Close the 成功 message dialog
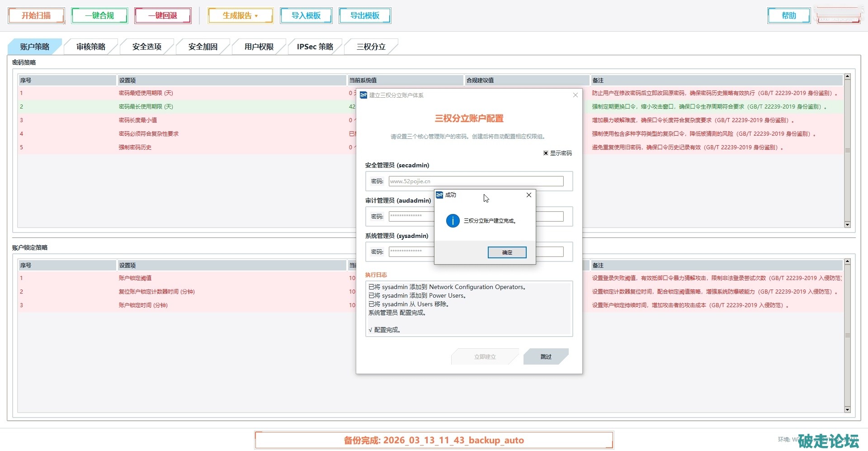 click(528, 195)
